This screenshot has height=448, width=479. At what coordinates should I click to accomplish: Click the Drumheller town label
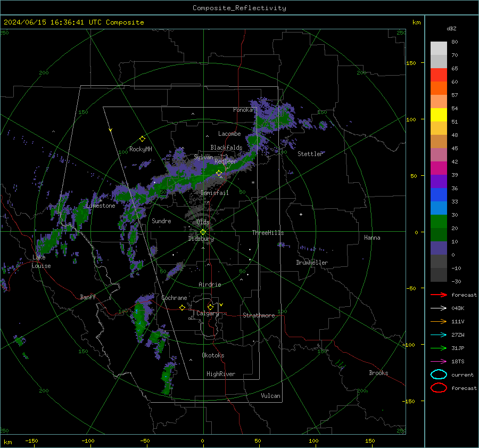312,263
